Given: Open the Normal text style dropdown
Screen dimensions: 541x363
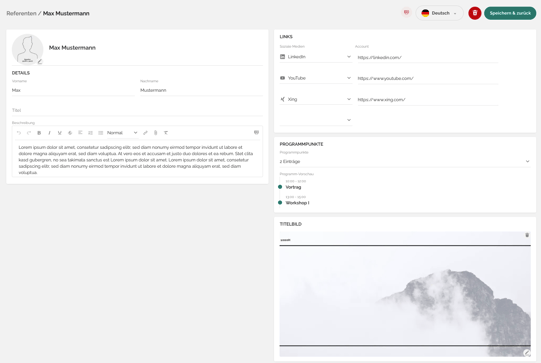Looking at the screenshot, I should (122, 133).
